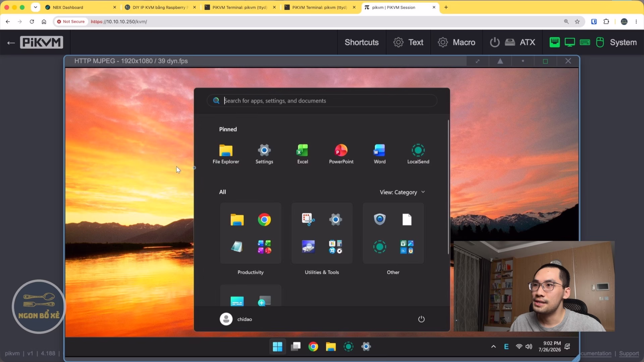The width and height of the screenshot is (644, 362).
Task: Open File Explorer from taskbar
Action: 331,347
